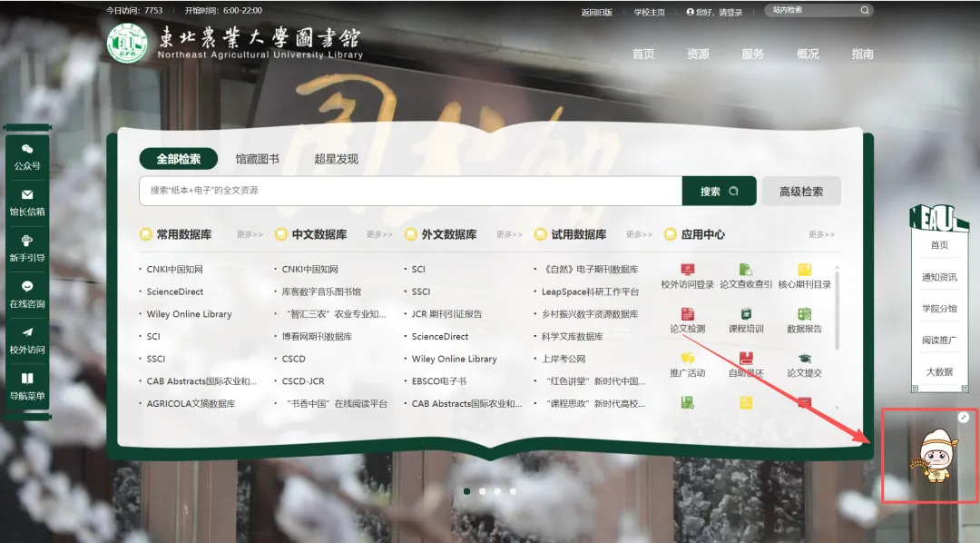
Task: Expand 更多>> for 中文数据库
Action: [379, 234]
